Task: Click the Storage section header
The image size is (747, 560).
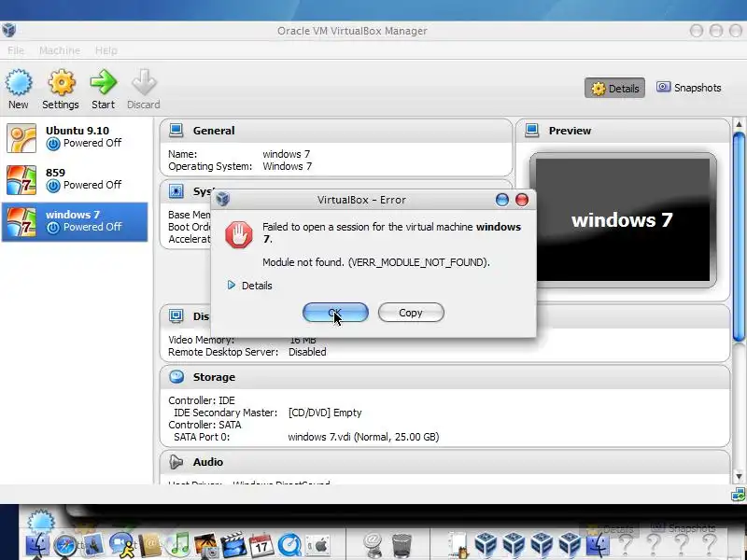Action: click(x=445, y=377)
